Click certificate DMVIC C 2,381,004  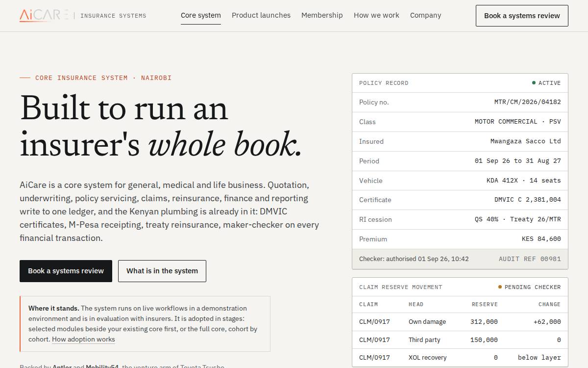click(x=527, y=200)
